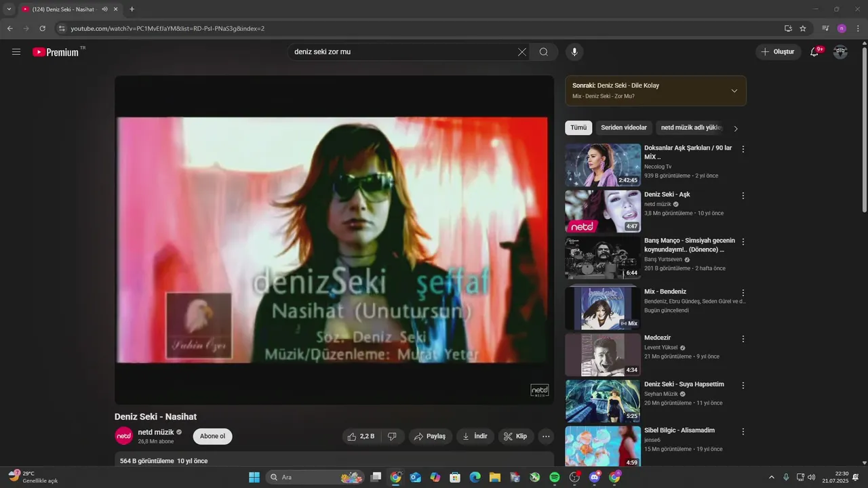Viewport: 868px width, 488px height.
Task: Open Deniz Seki - Suya Hapsettim title
Action: [x=684, y=384]
